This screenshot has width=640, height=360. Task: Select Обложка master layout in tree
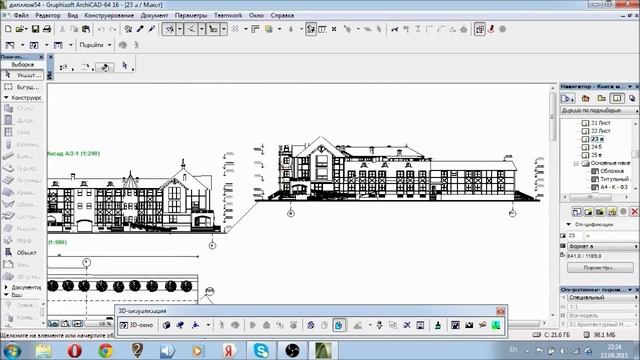612,171
